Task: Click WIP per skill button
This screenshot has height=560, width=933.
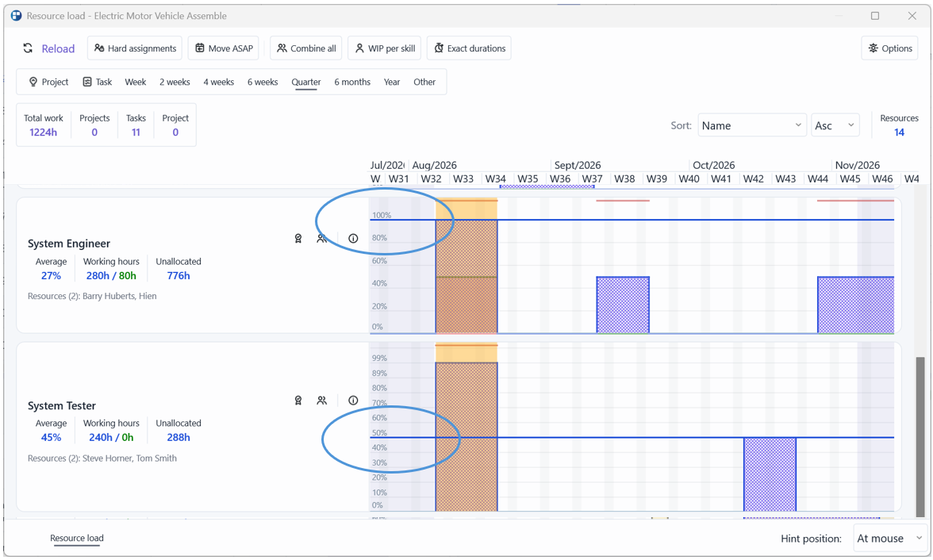Action: click(x=384, y=49)
